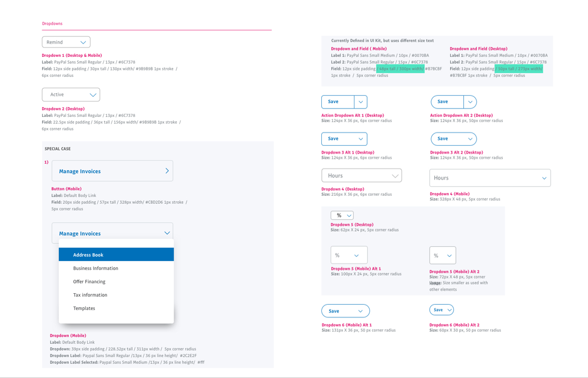Open the Dropdown 6 Mobile Alt 1 Save pill

pyautogui.click(x=346, y=311)
